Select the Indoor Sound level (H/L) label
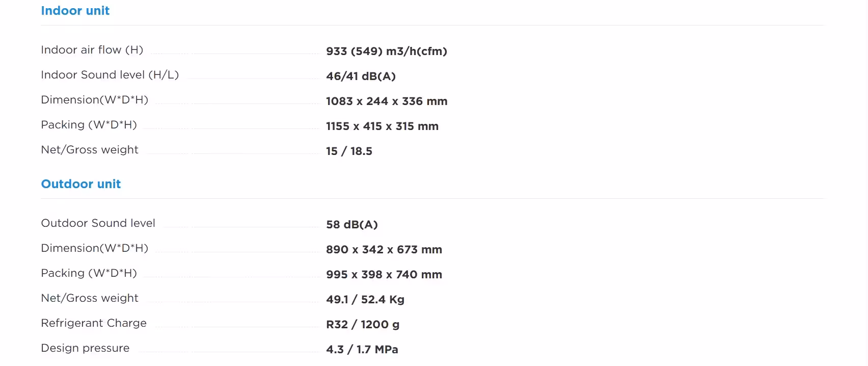Viewport: 868px width, 366px height. click(x=110, y=75)
